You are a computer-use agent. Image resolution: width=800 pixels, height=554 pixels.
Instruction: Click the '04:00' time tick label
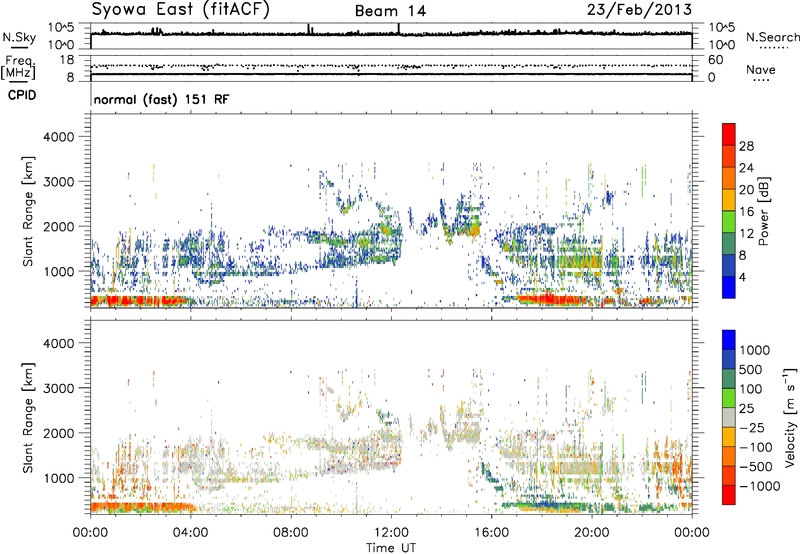(190, 532)
